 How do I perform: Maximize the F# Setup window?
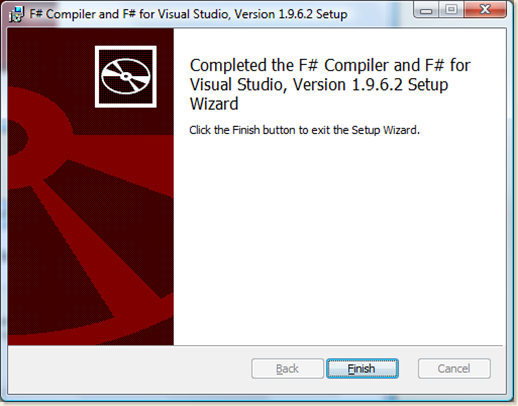[x=451, y=10]
